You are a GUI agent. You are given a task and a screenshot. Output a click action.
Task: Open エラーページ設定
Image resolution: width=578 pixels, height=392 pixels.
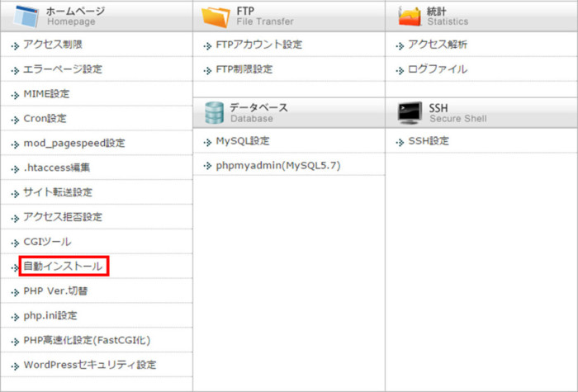[x=63, y=69]
